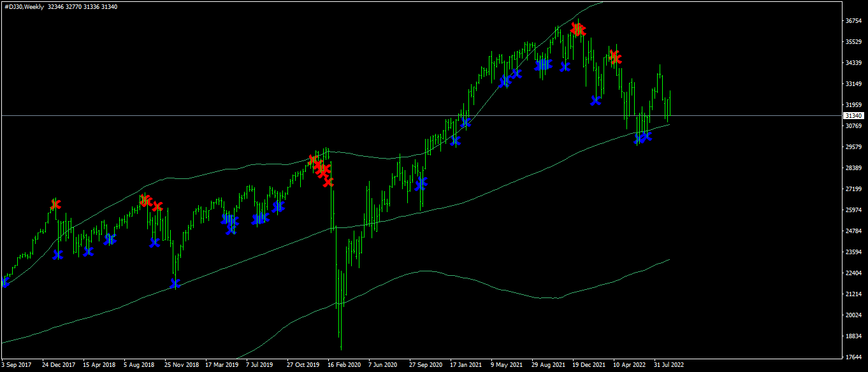
Task: Click the current price label 31340
Action: coord(853,115)
